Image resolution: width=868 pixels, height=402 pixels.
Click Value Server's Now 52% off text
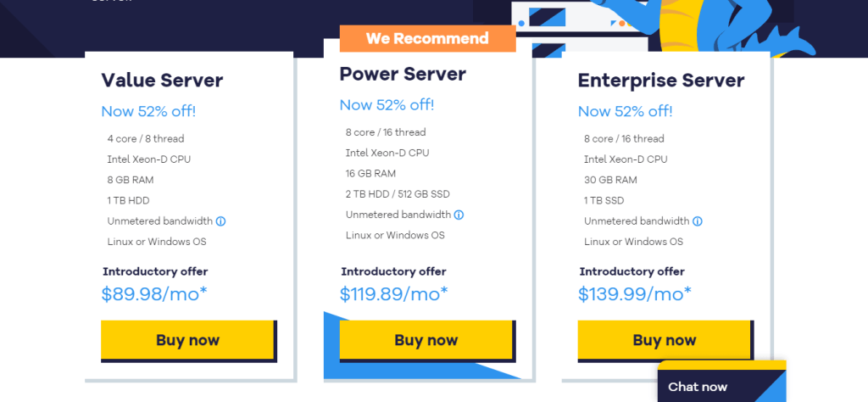(x=148, y=111)
